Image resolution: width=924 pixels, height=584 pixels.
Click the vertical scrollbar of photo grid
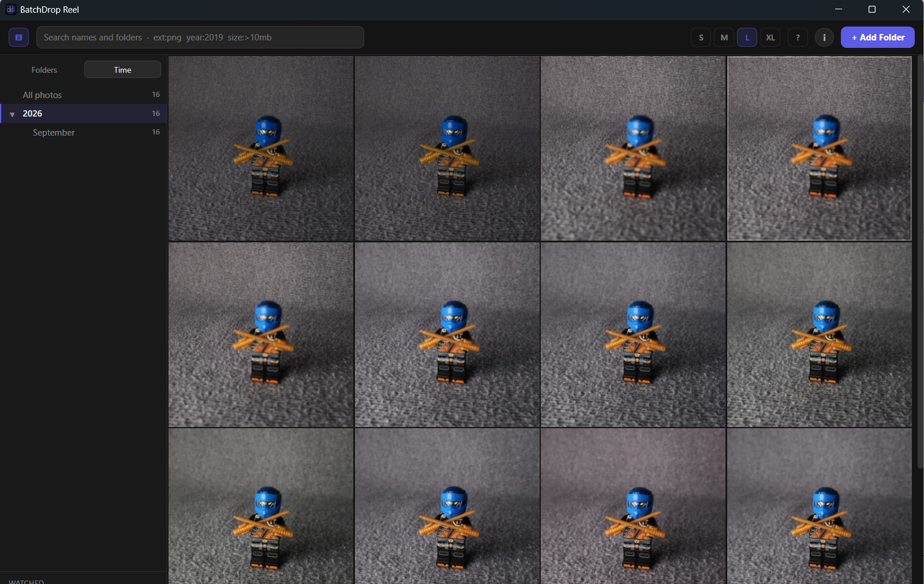tap(920, 263)
